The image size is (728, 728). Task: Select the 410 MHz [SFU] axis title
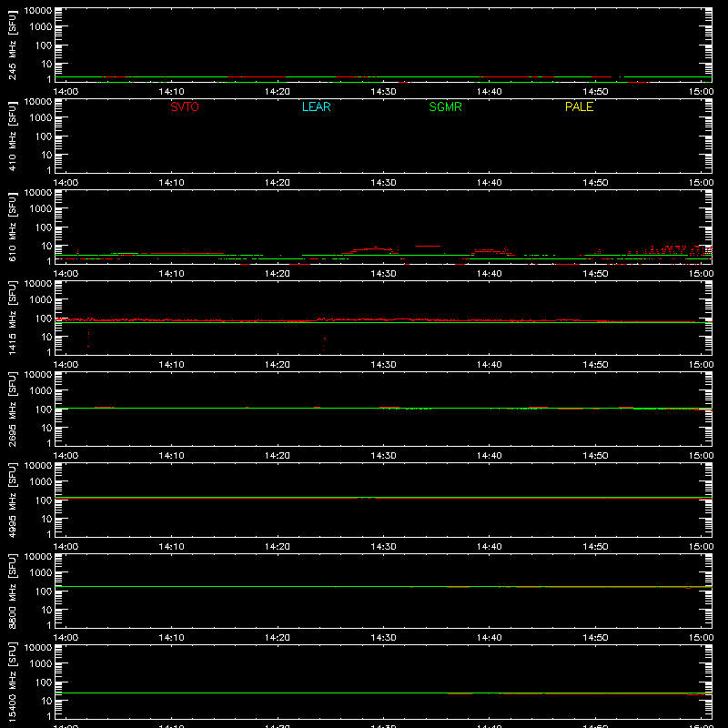[x=12, y=136]
